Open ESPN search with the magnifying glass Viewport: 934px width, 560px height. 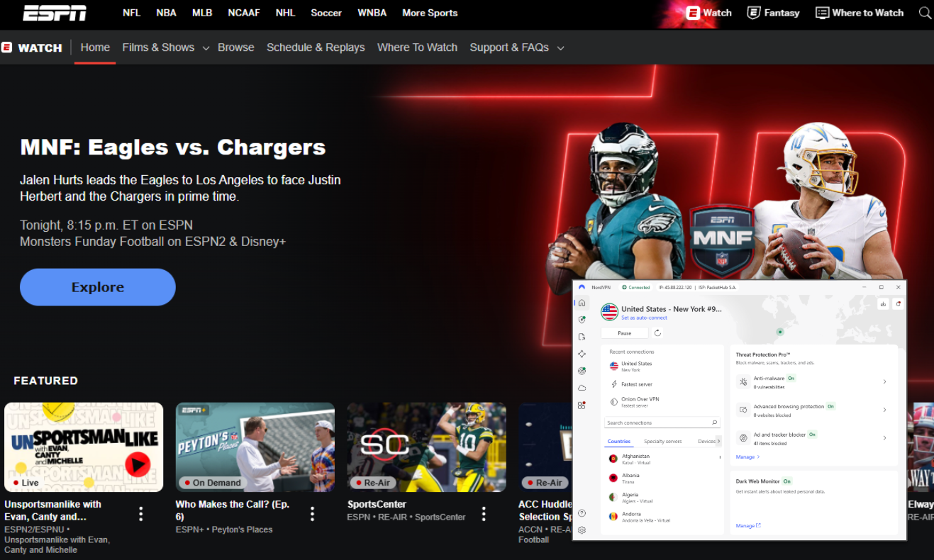924,13
